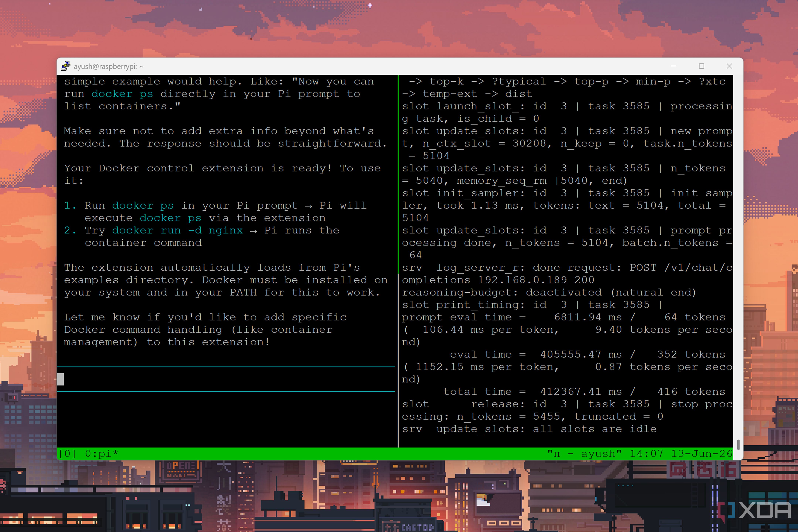Click the ayush@raspberrypi window title
The image size is (798, 532).
pyautogui.click(x=109, y=66)
